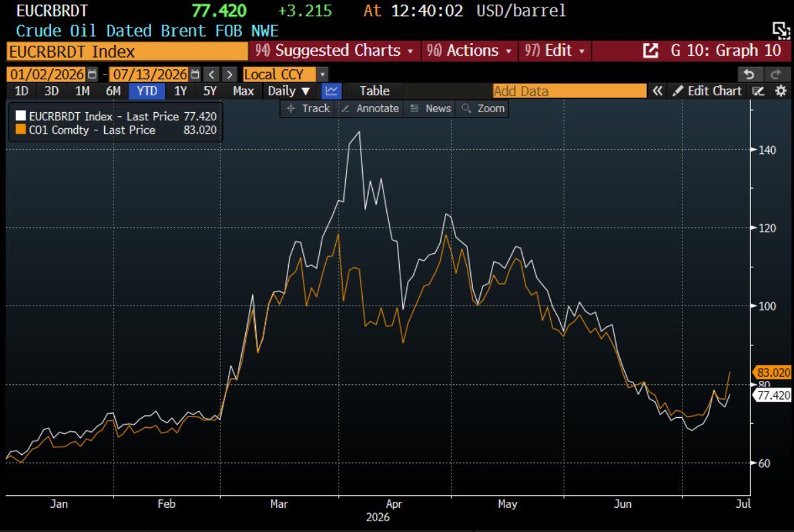Switch to Table view

coord(374,91)
